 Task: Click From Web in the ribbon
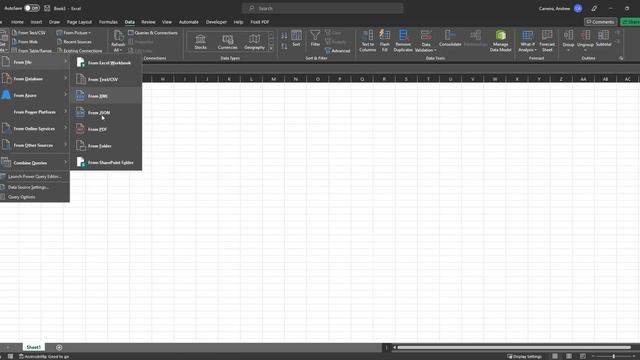(25, 42)
